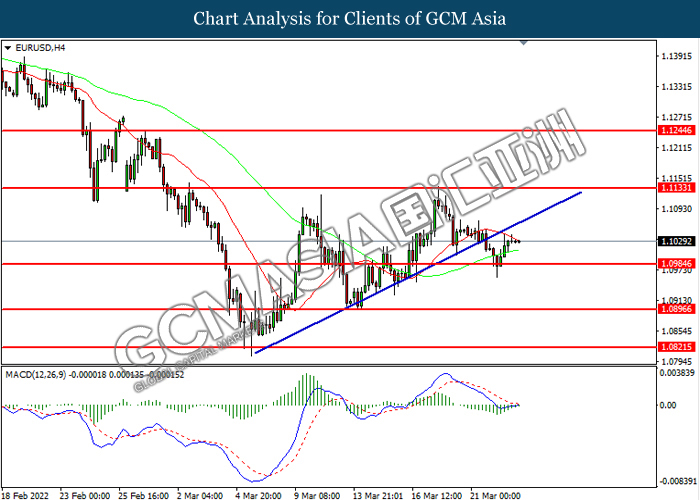This screenshot has width=700, height=500.
Task: Select the 1.12446 resistance price label
Action: [676, 130]
